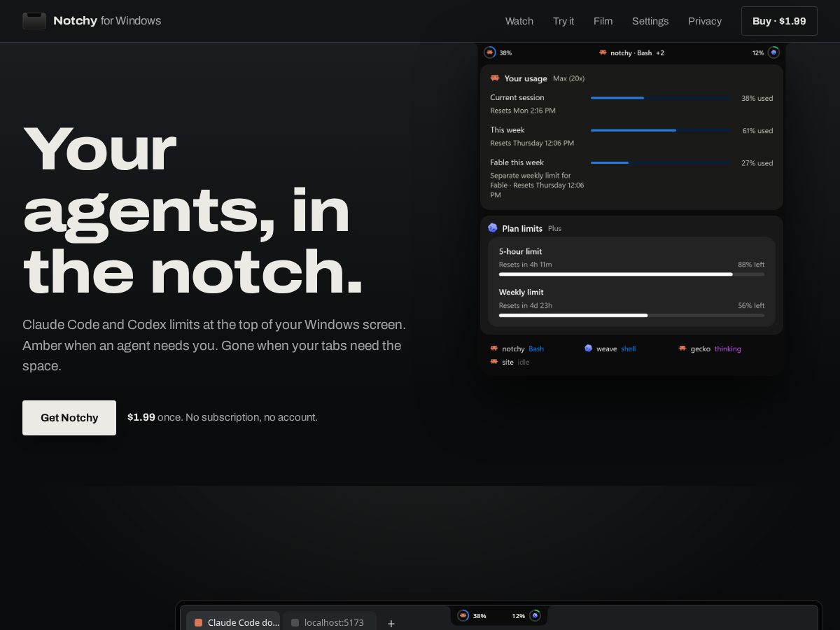Click the blue Codex icon next to 'Plan limits'
Viewport: 840px width, 630px height.
click(x=493, y=228)
